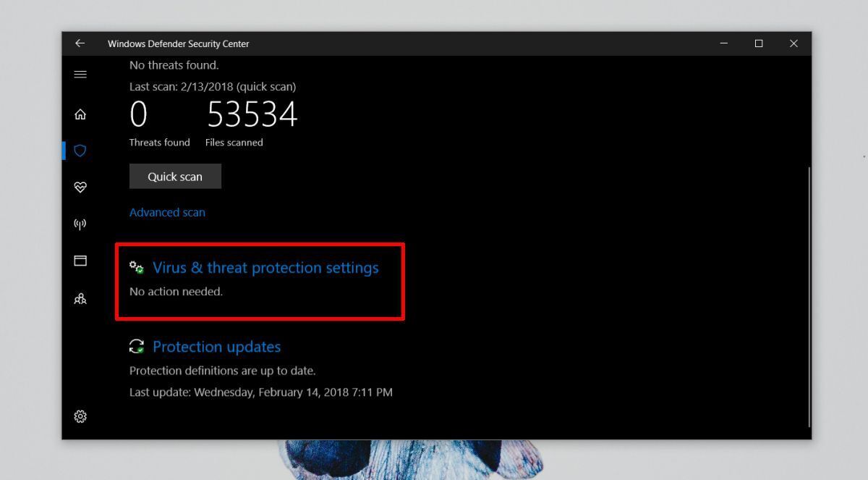Click the App & browser control icon
This screenshot has height=480, width=868.
click(x=80, y=261)
